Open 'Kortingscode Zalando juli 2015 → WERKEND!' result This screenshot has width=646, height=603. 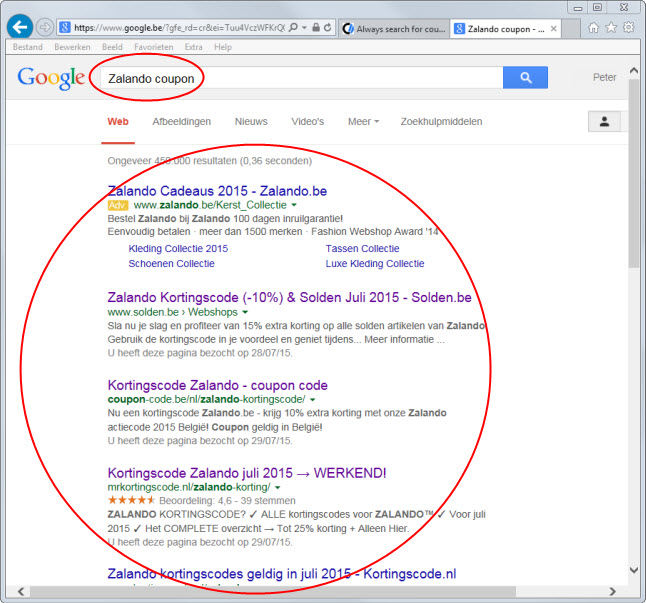[247, 473]
